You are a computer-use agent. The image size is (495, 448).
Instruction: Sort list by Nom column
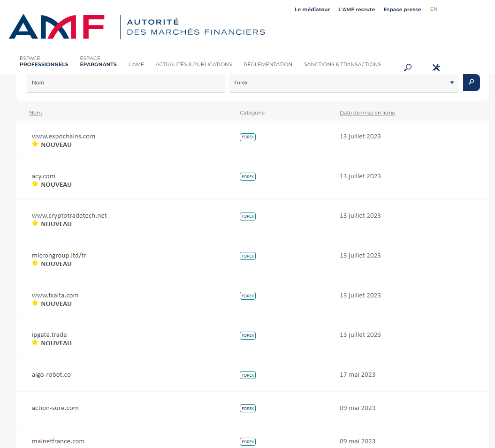(35, 113)
